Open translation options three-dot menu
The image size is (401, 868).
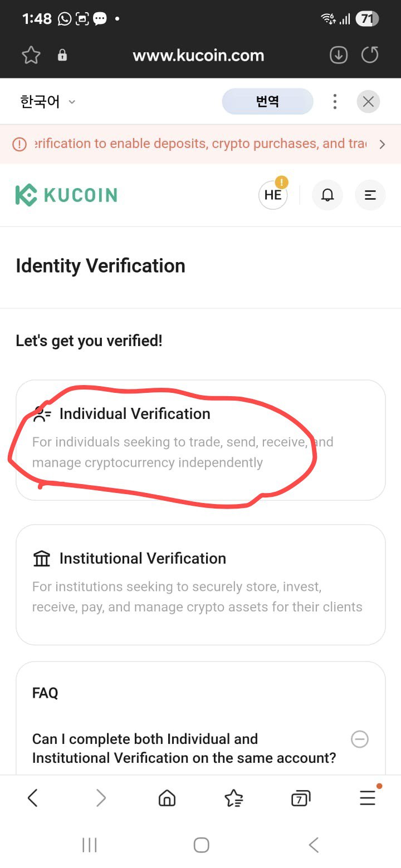335,101
